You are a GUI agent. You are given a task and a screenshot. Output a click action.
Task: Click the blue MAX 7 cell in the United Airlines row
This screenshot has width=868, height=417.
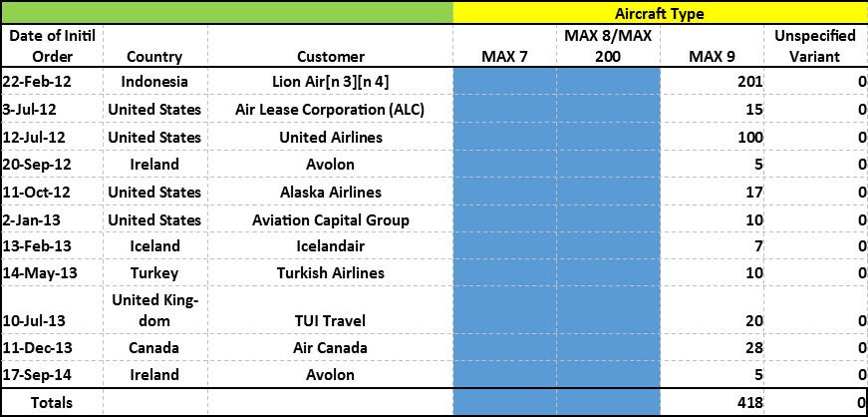coord(505,137)
